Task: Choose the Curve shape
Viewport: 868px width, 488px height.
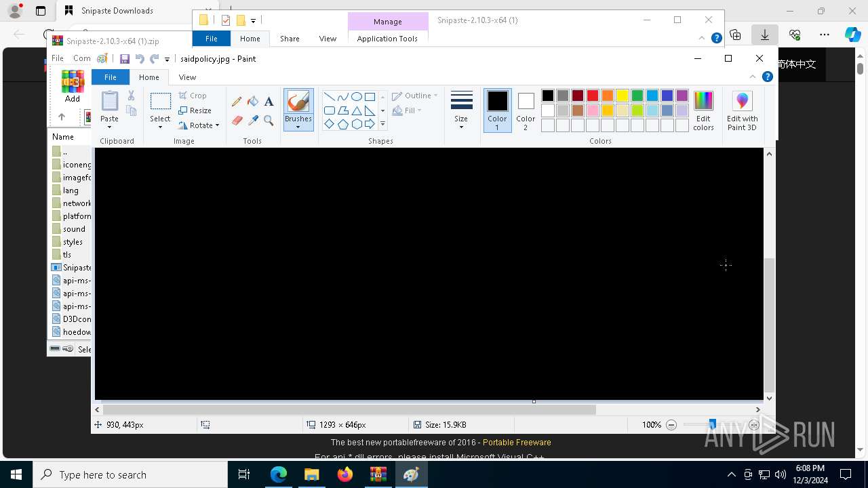Action: tap(342, 97)
